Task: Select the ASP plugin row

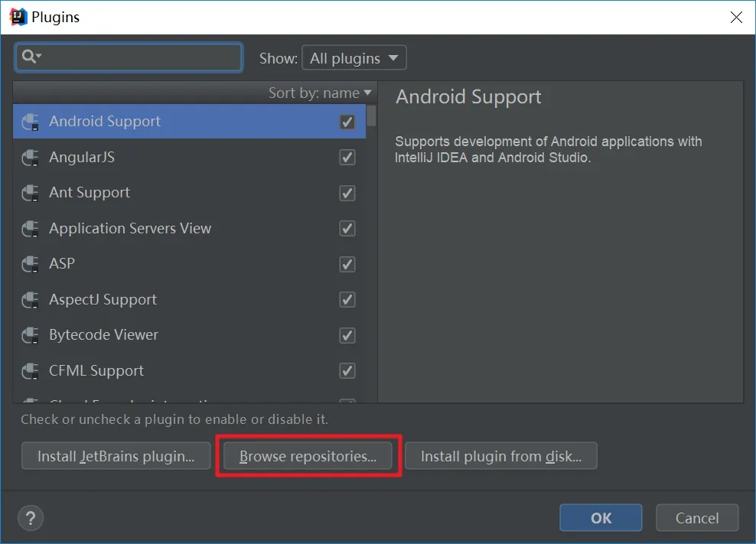Action: pyautogui.click(x=189, y=264)
